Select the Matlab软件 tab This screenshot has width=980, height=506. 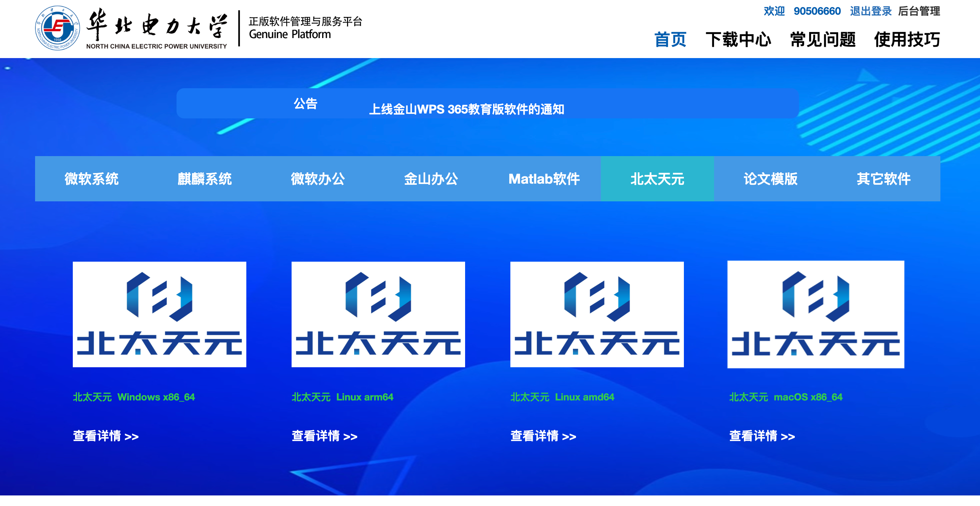544,179
